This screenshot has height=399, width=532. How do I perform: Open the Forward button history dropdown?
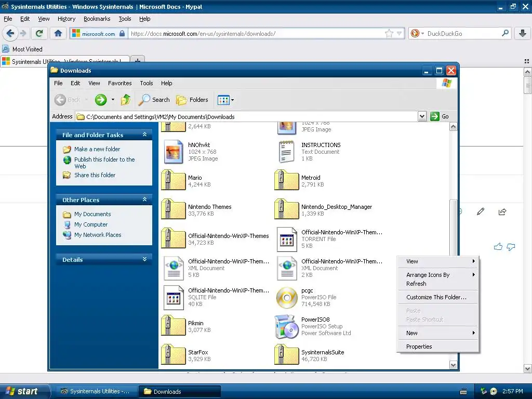click(113, 100)
